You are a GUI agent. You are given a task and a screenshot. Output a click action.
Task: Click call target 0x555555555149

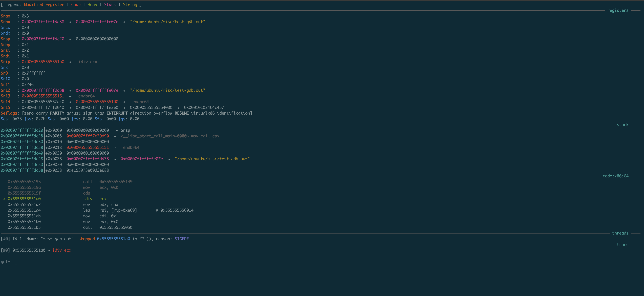116,182
